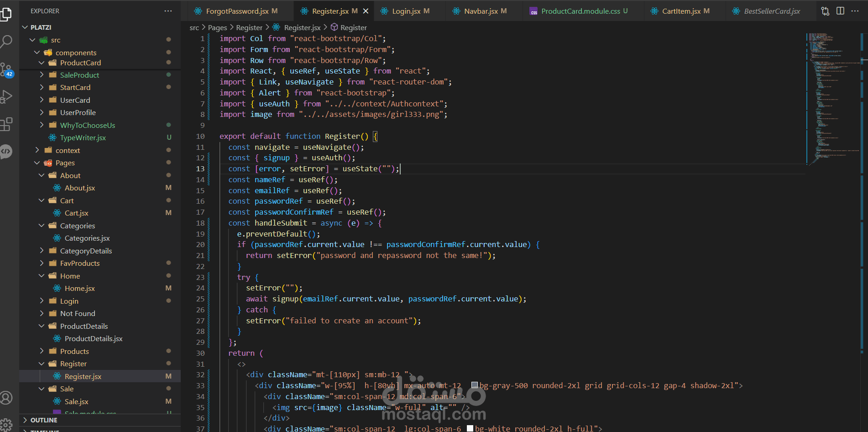The image size is (868, 432).
Task: Click the folder icon of context
Action: click(x=48, y=150)
